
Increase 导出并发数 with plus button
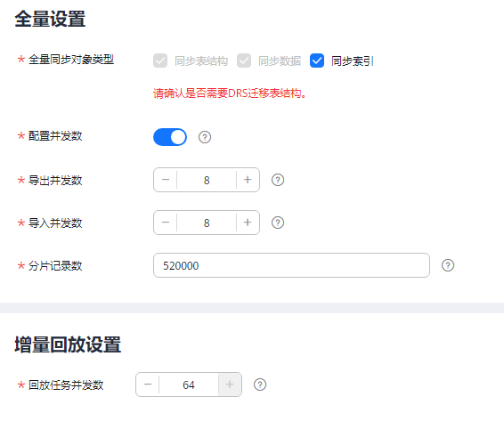(x=248, y=180)
